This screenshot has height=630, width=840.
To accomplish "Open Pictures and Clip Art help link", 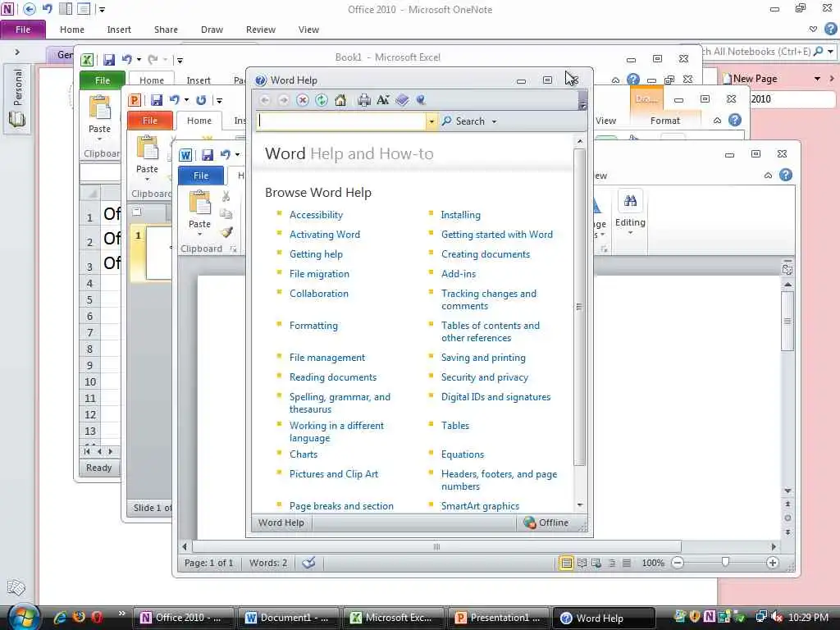I will click(x=334, y=474).
